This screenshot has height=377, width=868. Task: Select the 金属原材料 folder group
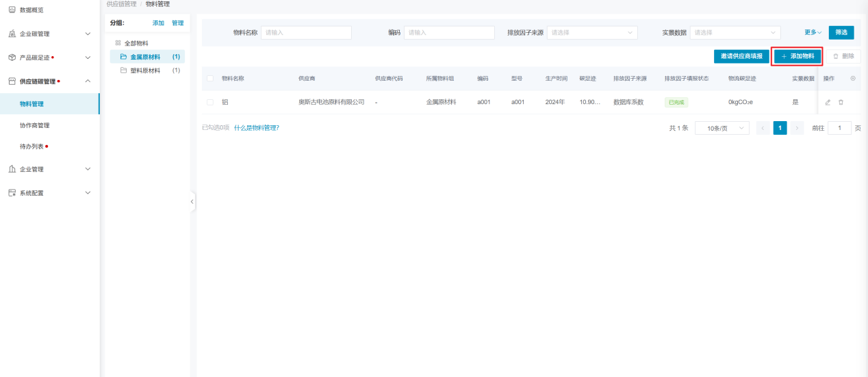point(145,57)
